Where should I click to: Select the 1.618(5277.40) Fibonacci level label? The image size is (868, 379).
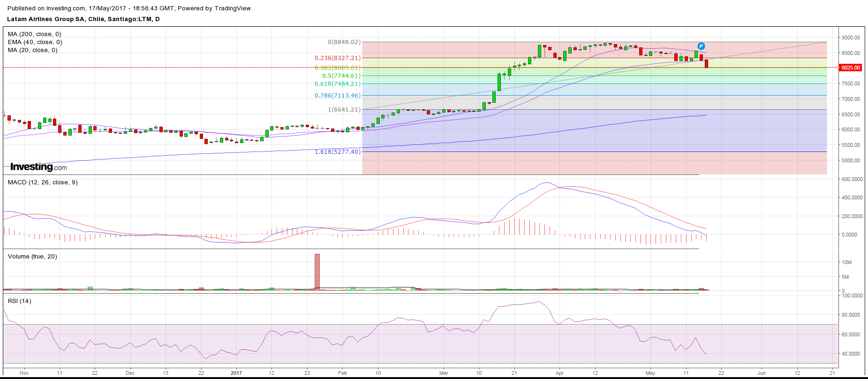pos(338,152)
